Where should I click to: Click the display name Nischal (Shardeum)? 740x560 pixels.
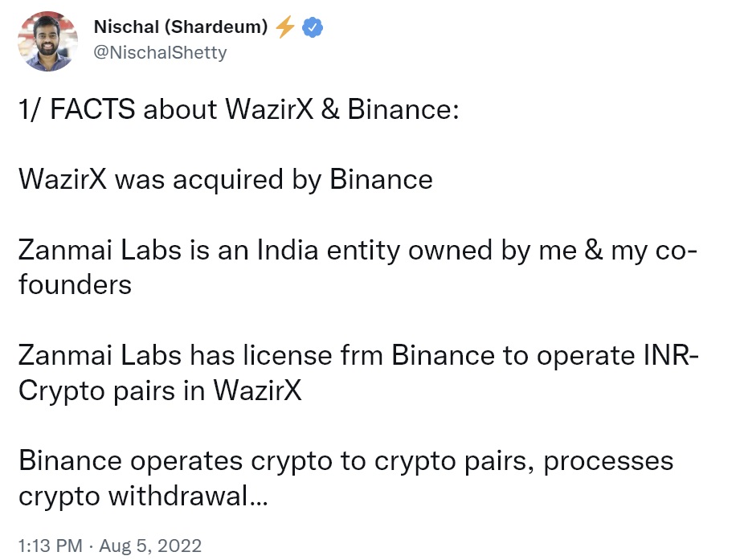[x=181, y=27]
